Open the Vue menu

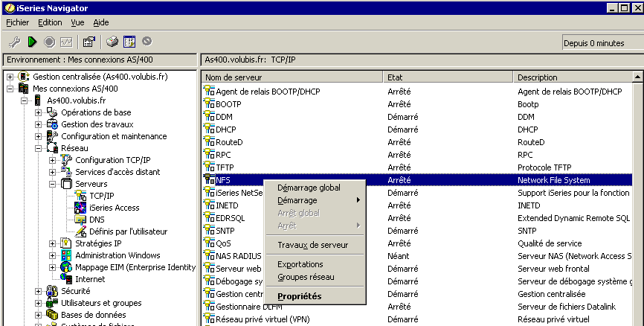pos(77,22)
